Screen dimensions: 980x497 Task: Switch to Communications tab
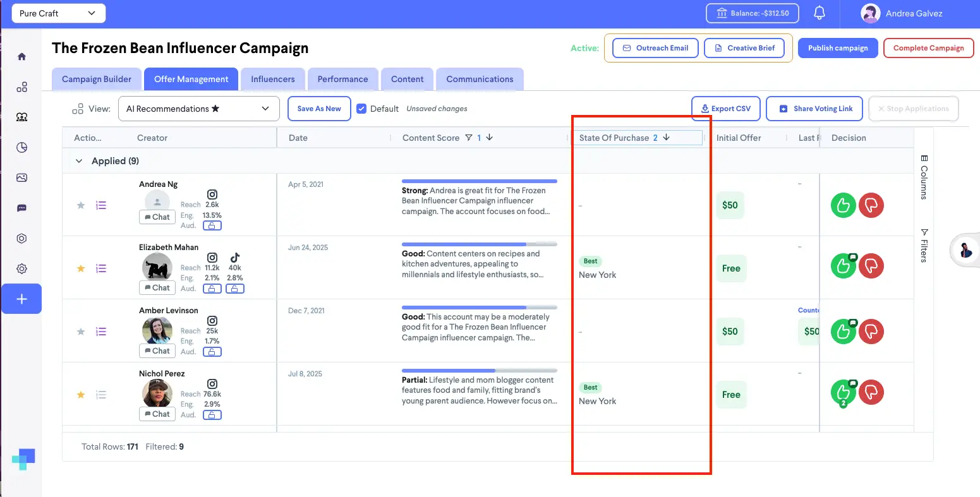click(480, 79)
